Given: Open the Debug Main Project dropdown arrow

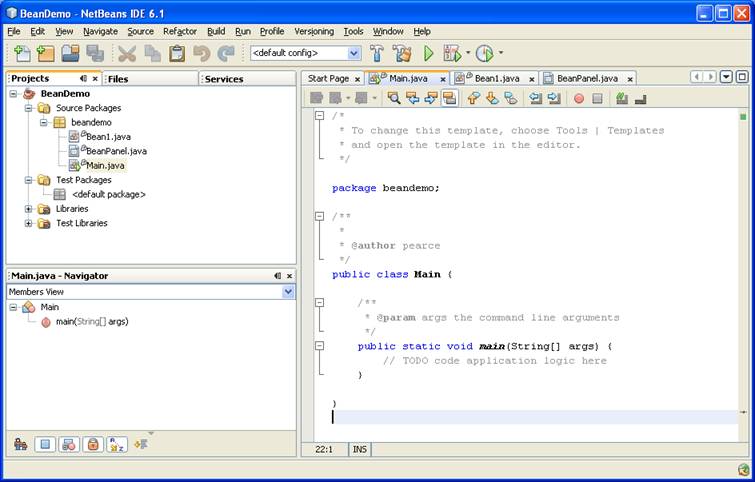Looking at the screenshot, I should tap(468, 52).
